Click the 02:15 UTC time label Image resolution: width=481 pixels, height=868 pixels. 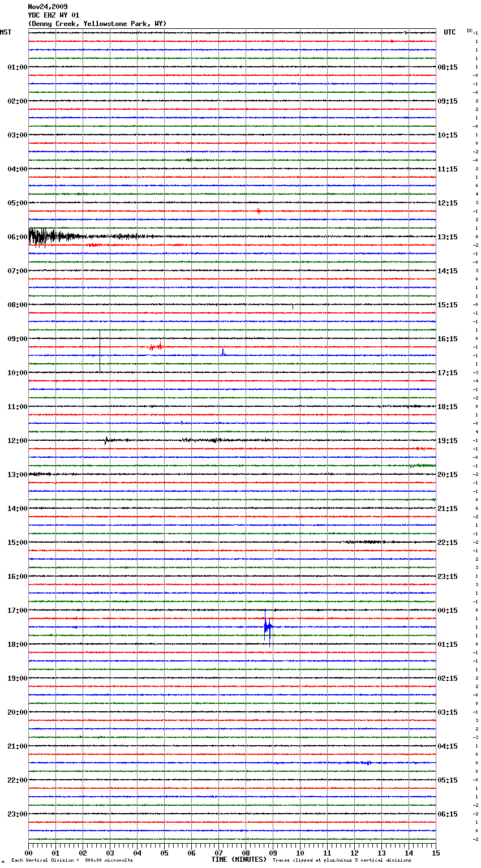448,678
